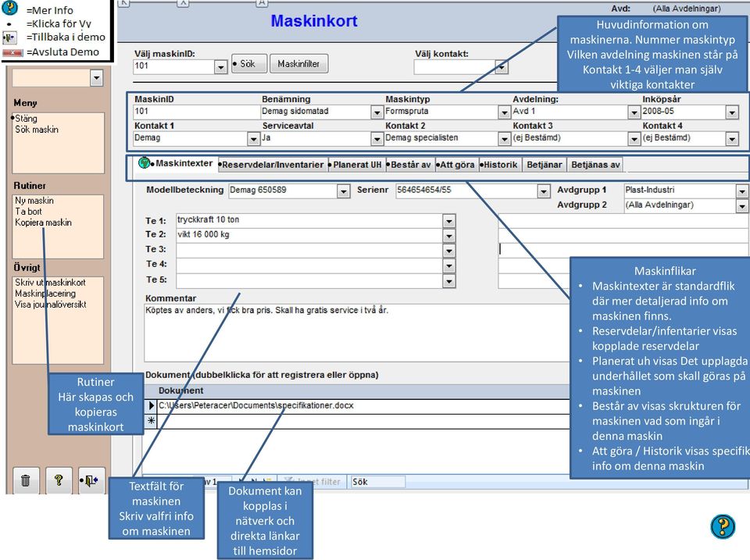Open the Te 5 dropdown arrow

point(448,280)
